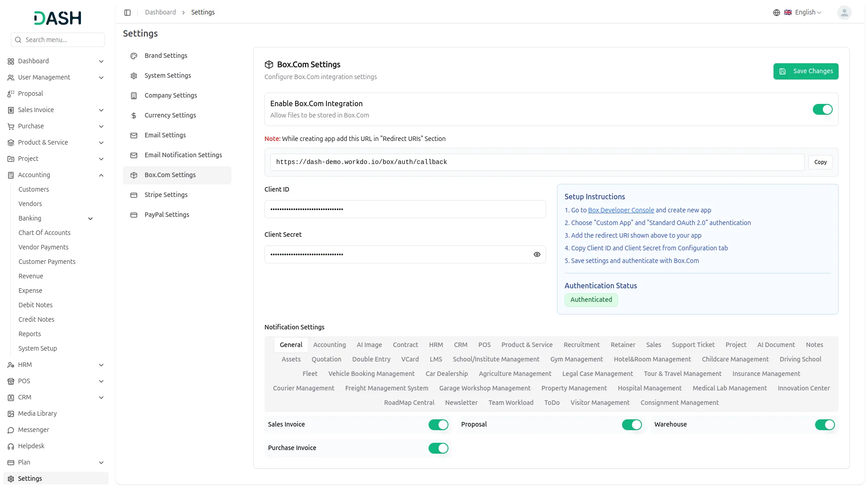
Task: Collapse the Accounting menu chevron
Action: tap(101, 175)
